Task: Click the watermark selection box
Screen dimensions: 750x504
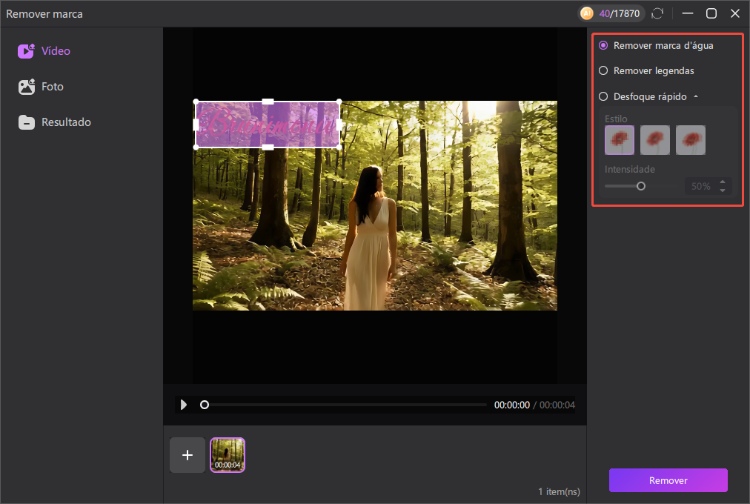Action: click(268, 124)
